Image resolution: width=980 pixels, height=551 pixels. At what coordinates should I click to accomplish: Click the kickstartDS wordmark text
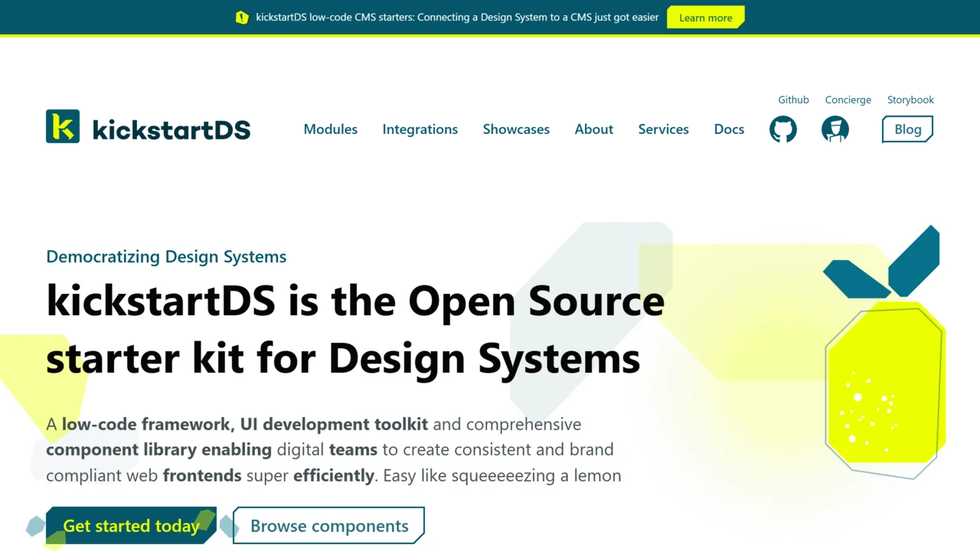pos(171,129)
